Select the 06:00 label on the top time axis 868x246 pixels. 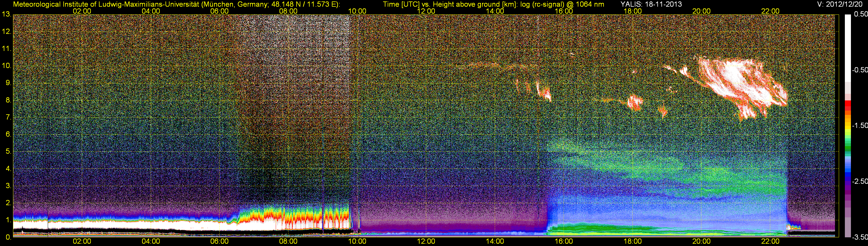point(219,11)
